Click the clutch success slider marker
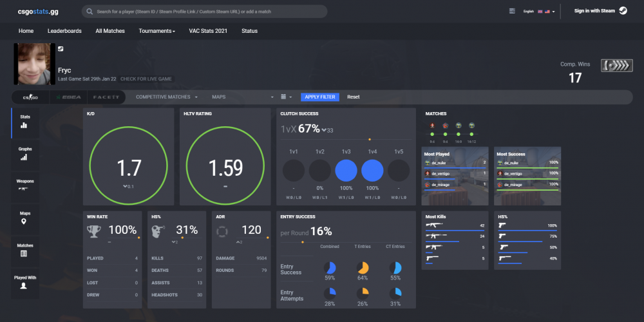 point(370,140)
